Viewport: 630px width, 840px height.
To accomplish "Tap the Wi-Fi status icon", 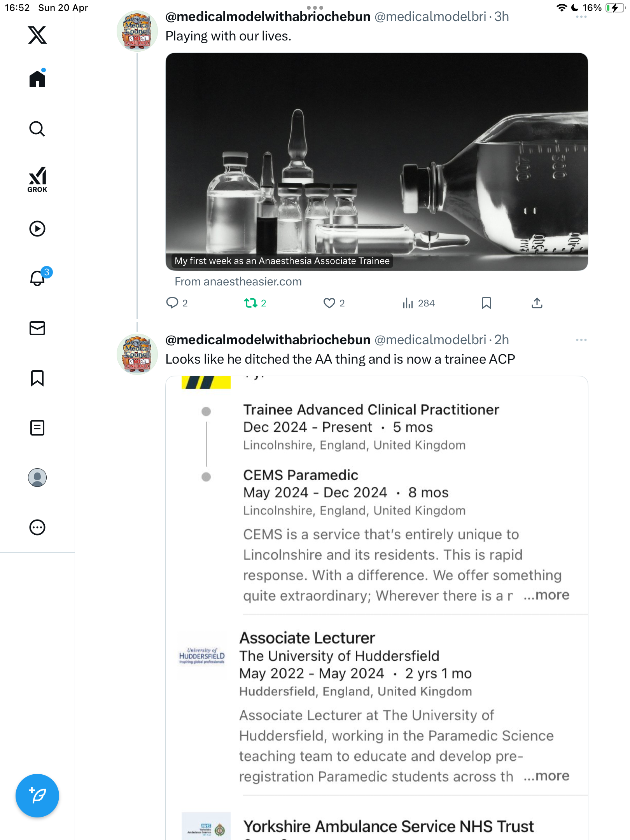I will [562, 8].
